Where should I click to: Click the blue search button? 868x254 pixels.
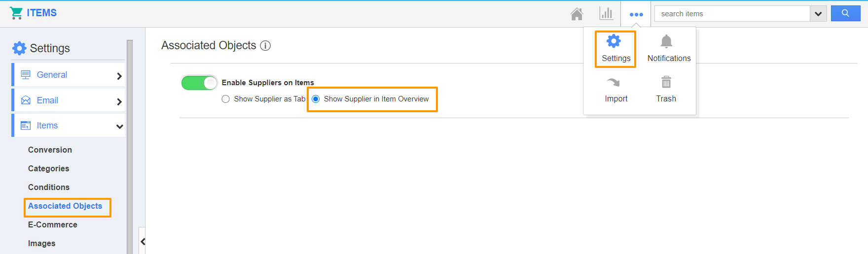tap(845, 13)
